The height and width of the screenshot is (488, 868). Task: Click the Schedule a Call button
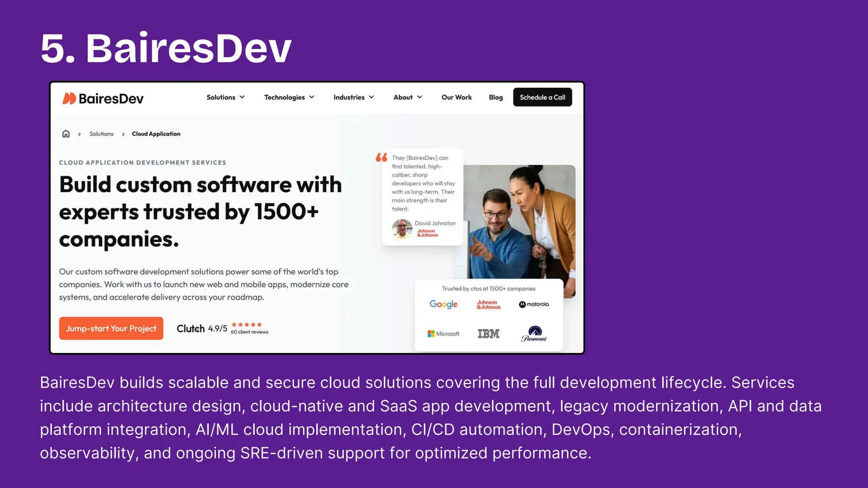click(542, 97)
